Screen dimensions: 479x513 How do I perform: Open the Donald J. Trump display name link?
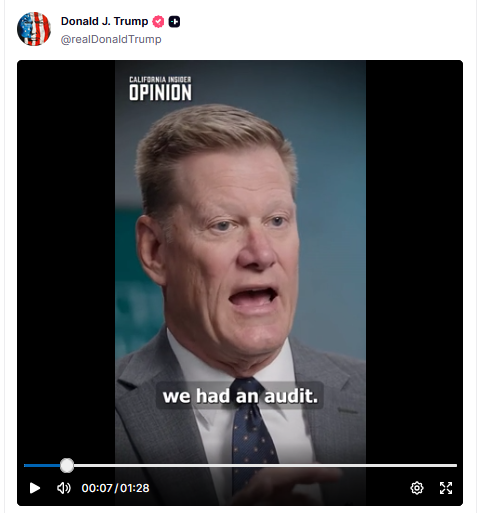coord(104,21)
